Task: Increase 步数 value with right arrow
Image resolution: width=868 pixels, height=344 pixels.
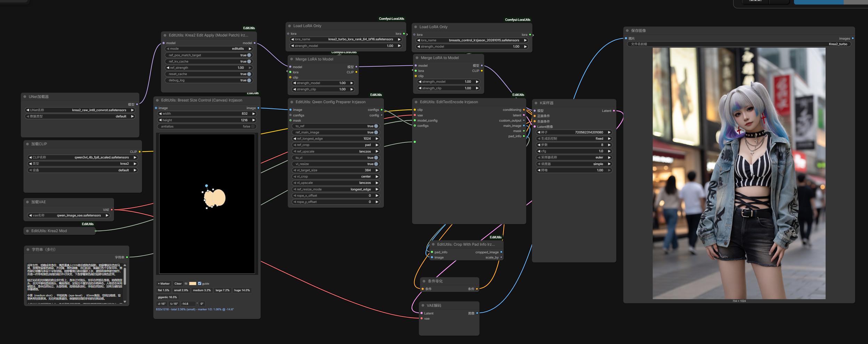Action: (x=609, y=145)
